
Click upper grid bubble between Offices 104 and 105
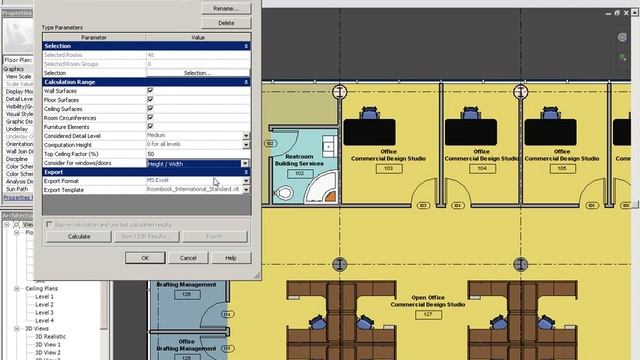click(520, 92)
